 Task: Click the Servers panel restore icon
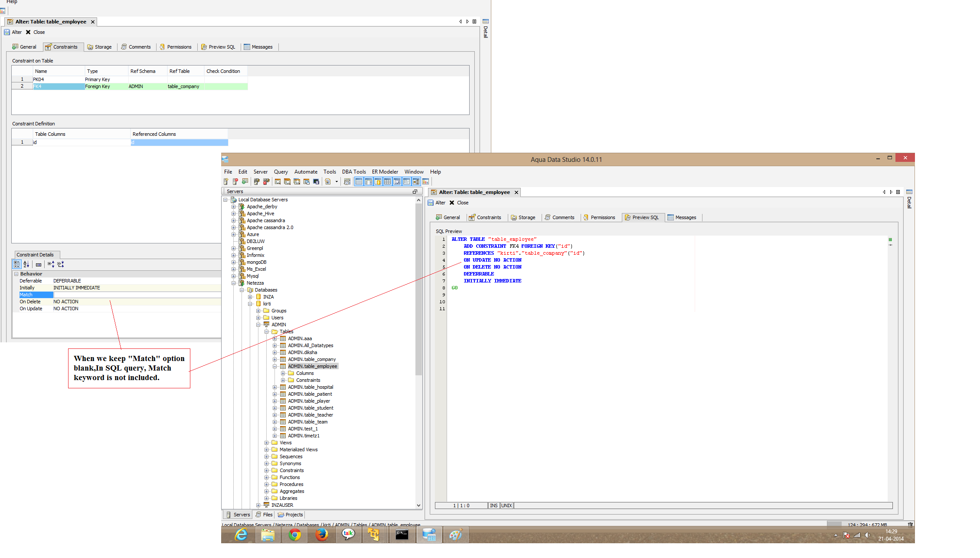click(x=415, y=192)
